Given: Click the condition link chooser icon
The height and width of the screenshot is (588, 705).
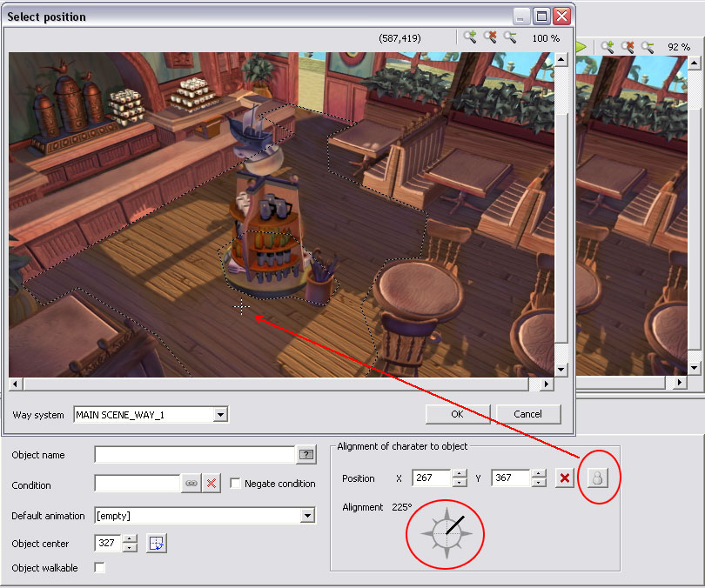Looking at the screenshot, I should pos(191,484).
